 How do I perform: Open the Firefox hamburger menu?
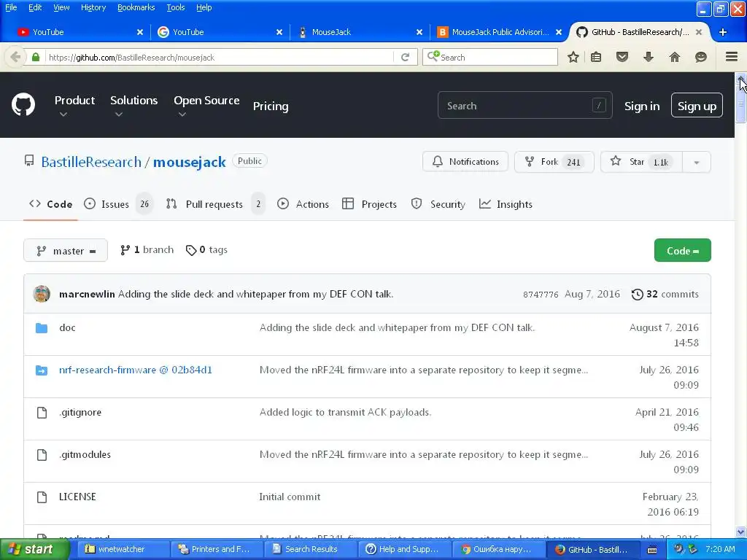click(x=732, y=57)
